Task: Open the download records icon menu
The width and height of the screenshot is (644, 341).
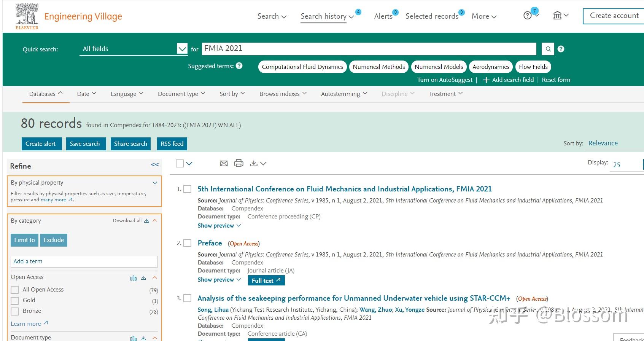Action: 258,163
